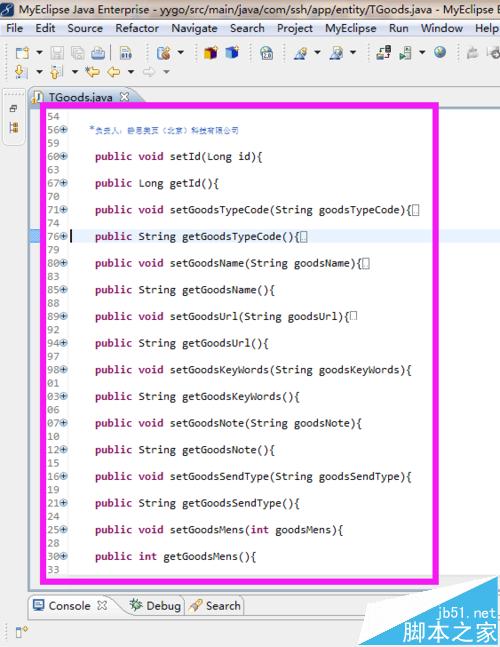Switch to the bottom Search tab
This screenshot has width=500, height=647.
tap(215, 606)
